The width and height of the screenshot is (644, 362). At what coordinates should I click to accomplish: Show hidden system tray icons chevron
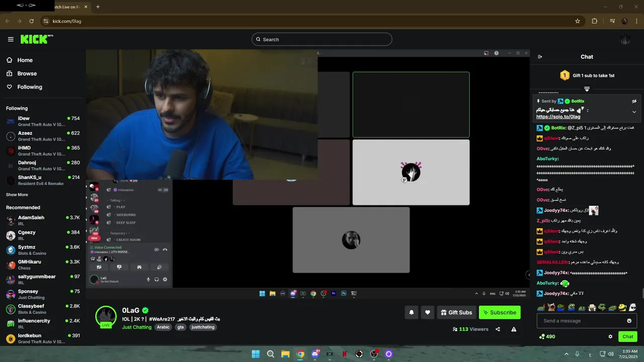click(567, 354)
